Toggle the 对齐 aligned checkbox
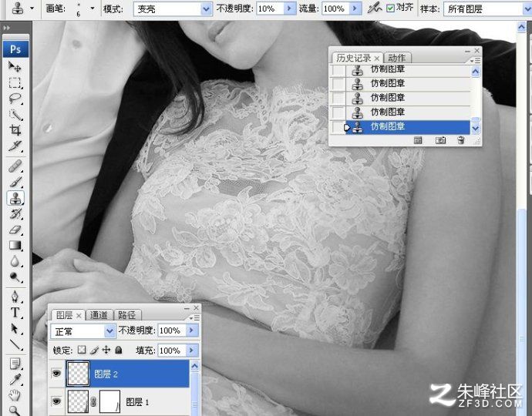 (390, 8)
